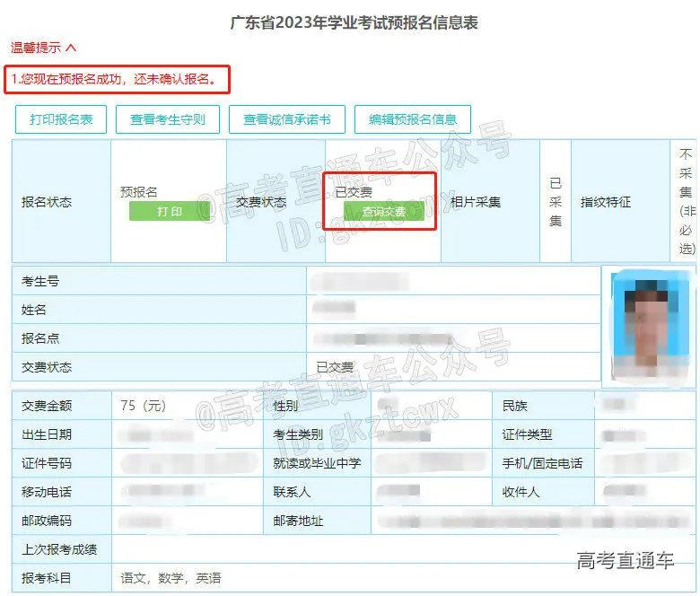The width and height of the screenshot is (700, 596).
Task: Click the 已采集 status cell
Action: pos(556,202)
